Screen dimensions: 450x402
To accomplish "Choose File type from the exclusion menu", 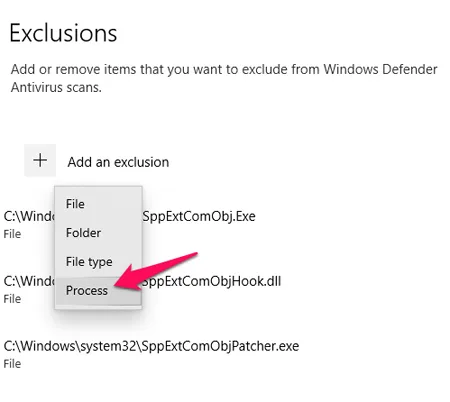I will (99, 262).
